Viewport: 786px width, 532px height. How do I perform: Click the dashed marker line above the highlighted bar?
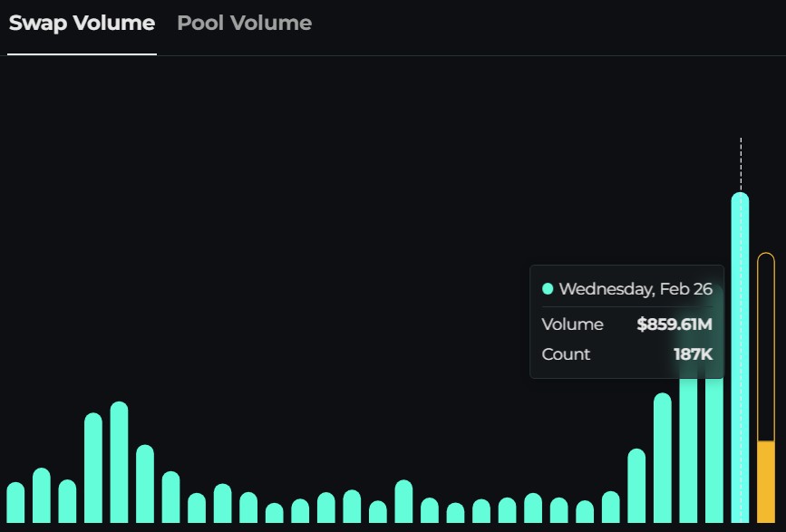[740, 163]
